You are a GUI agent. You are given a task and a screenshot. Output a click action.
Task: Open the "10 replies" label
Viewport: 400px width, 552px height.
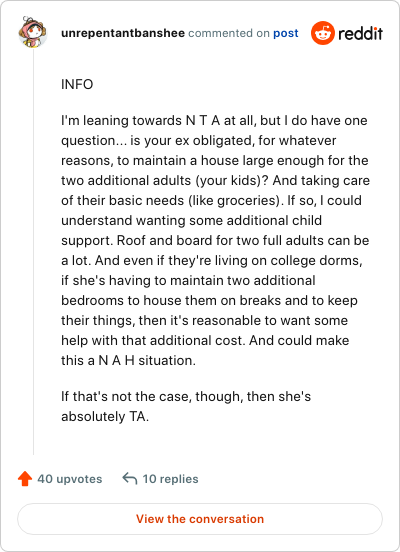click(x=170, y=479)
